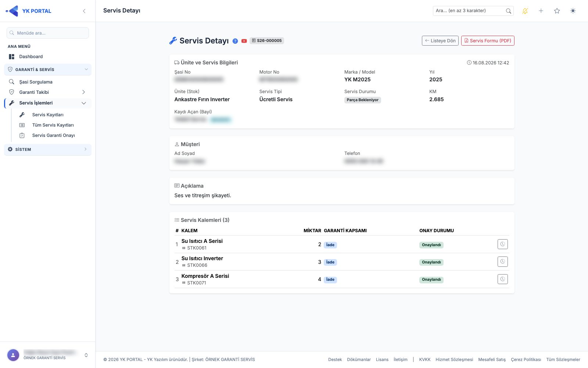Open Hizmet Sözleşmesi footer link
Image resolution: width=588 pixels, height=368 pixels.
pos(454,360)
